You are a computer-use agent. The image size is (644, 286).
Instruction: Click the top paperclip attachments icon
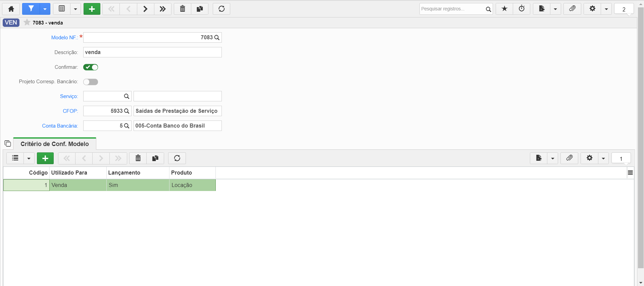tap(572, 9)
